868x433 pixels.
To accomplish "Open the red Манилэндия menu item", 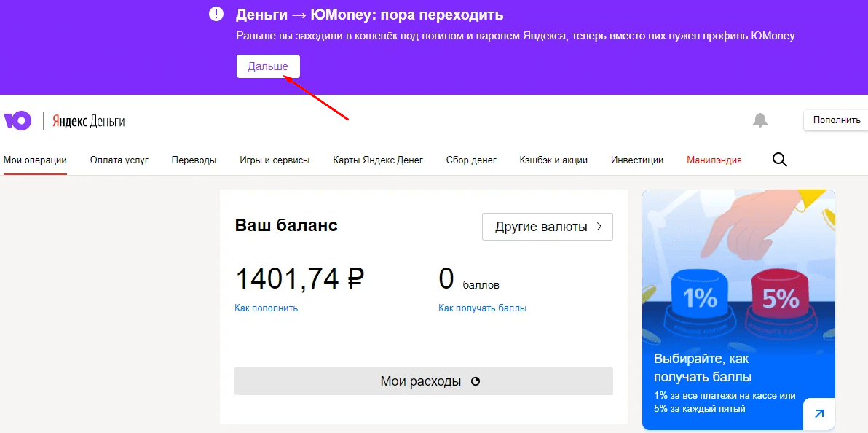I will (x=714, y=160).
